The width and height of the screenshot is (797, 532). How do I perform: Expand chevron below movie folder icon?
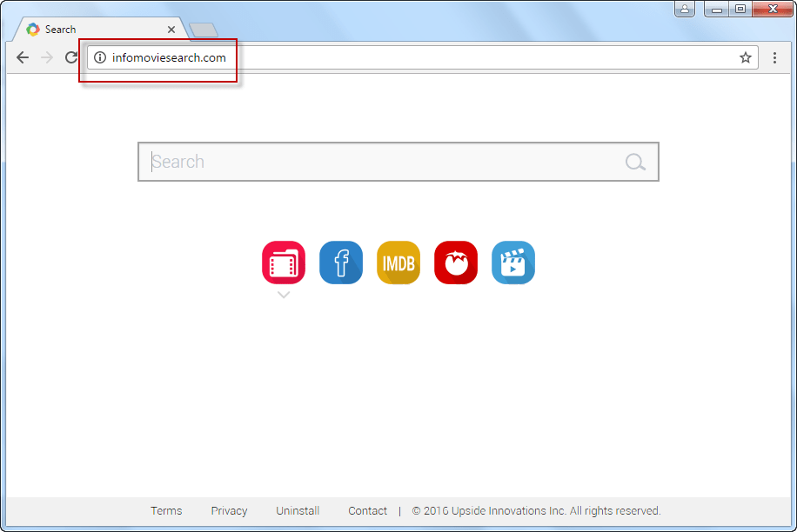pyautogui.click(x=284, y=295)
